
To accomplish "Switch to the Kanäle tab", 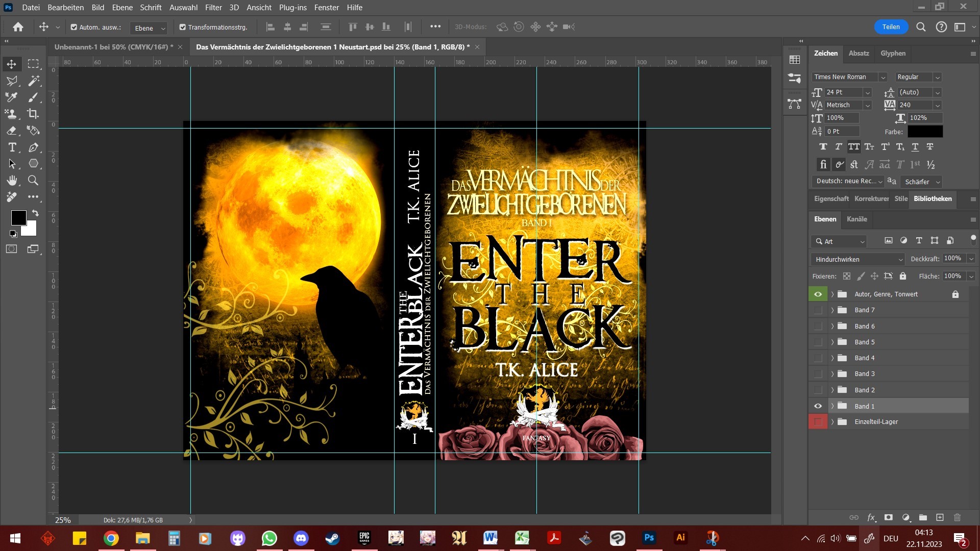I will coord(856,219).
